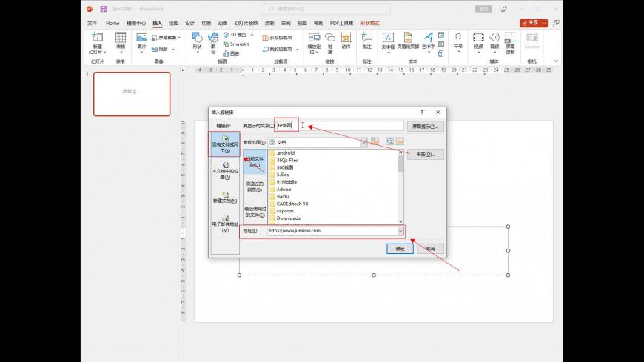The width and height of the screenshot is (644, 362).
Task: Open the 设计 ribbon tab
Action: pos(189,23)
